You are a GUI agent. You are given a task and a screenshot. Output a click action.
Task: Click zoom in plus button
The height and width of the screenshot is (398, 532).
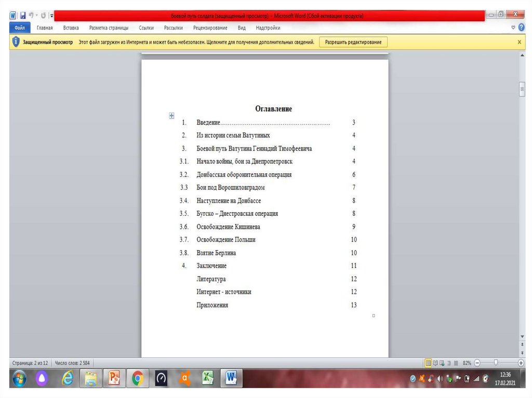(521, 363)
